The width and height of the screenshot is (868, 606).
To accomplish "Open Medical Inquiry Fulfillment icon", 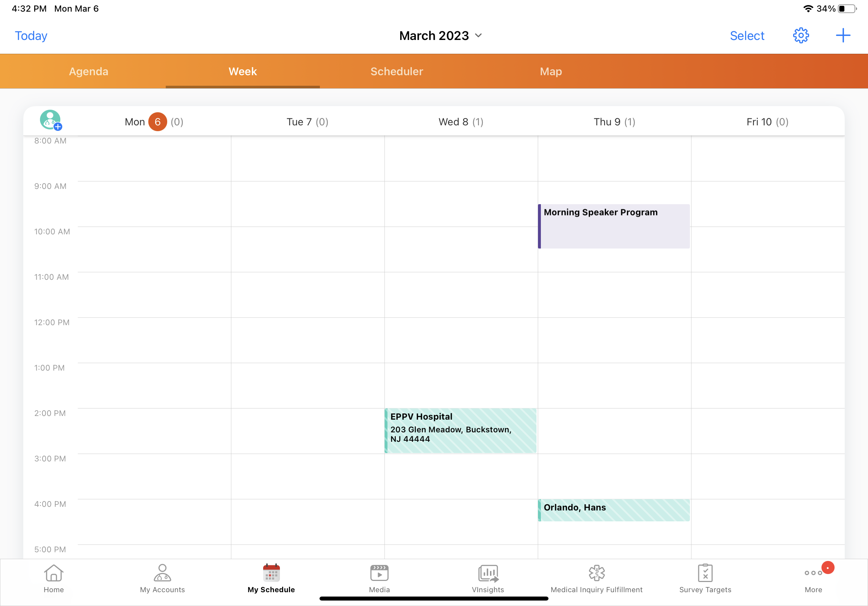I will [x=596, y=578].
